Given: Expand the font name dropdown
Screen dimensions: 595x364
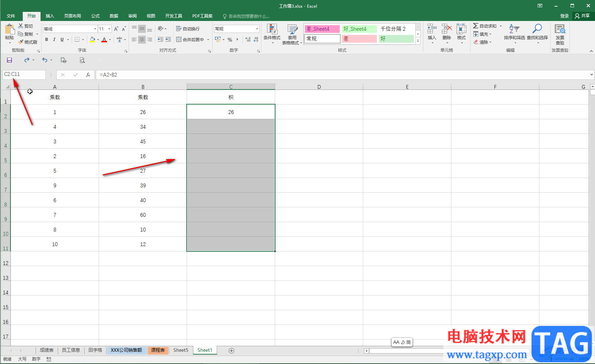Looking at the screenshot, I should coord(95,29).
